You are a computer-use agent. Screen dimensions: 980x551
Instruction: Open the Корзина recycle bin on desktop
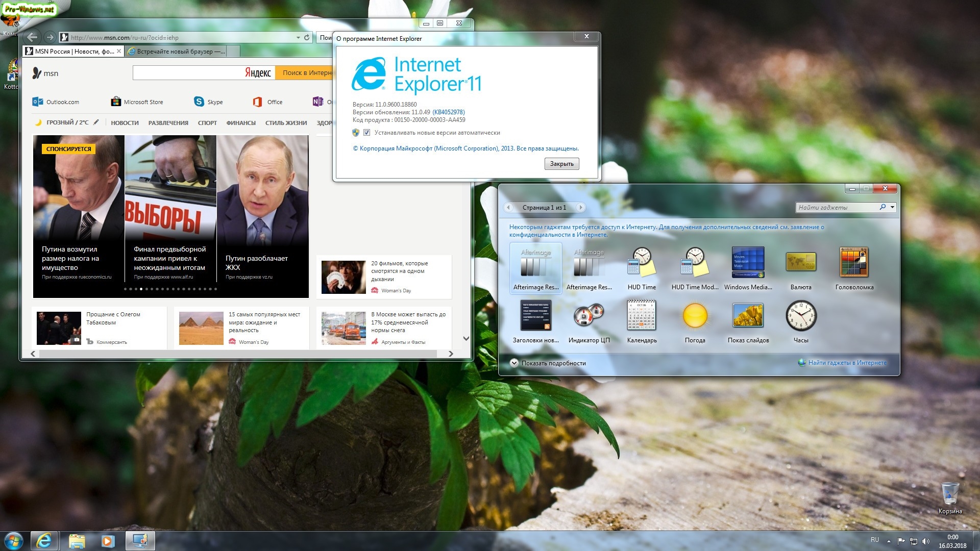click(x=949, y=494)
